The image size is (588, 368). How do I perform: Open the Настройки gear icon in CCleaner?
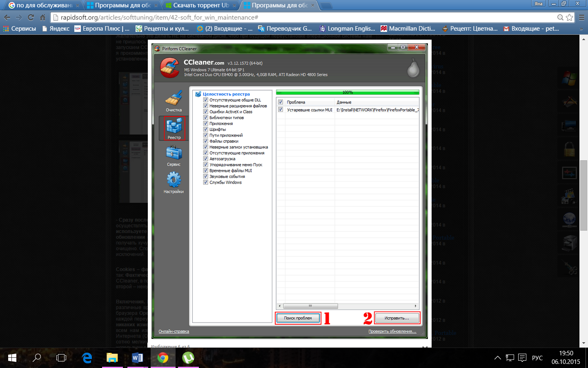pos(174,183)
